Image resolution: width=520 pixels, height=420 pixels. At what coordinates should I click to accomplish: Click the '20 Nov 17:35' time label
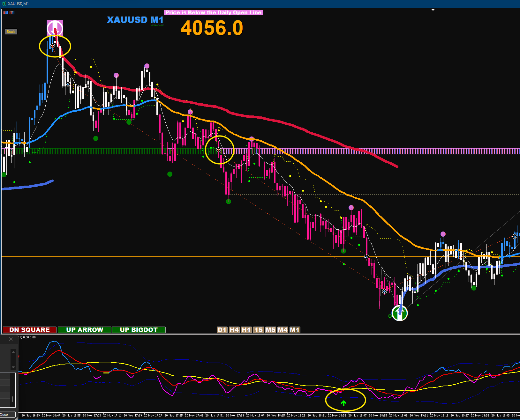[174, 415]
